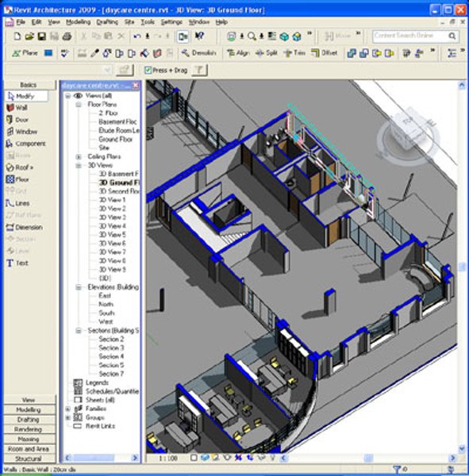Select the Lines tool
This screenshot has width=469, height=476.
pyautogui.click(x=18, y=203)
